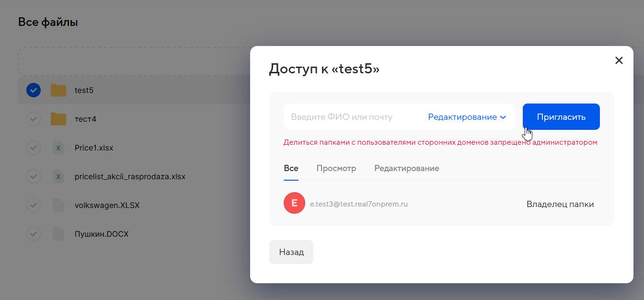Uncheck the test5 folder checkbox
644x300 pixels.
pyautogui.click(x=34, y=90)
